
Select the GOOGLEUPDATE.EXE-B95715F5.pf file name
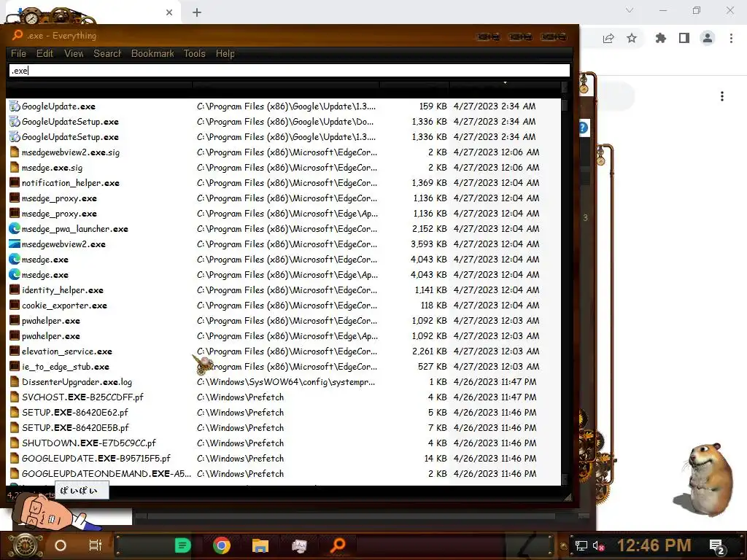(x=96, y=458)
